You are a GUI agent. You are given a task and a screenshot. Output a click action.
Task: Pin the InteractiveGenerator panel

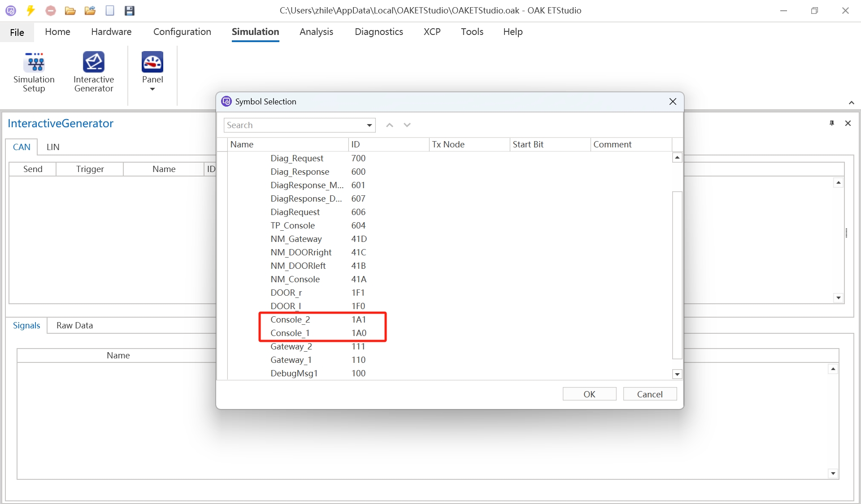point(832,123)
